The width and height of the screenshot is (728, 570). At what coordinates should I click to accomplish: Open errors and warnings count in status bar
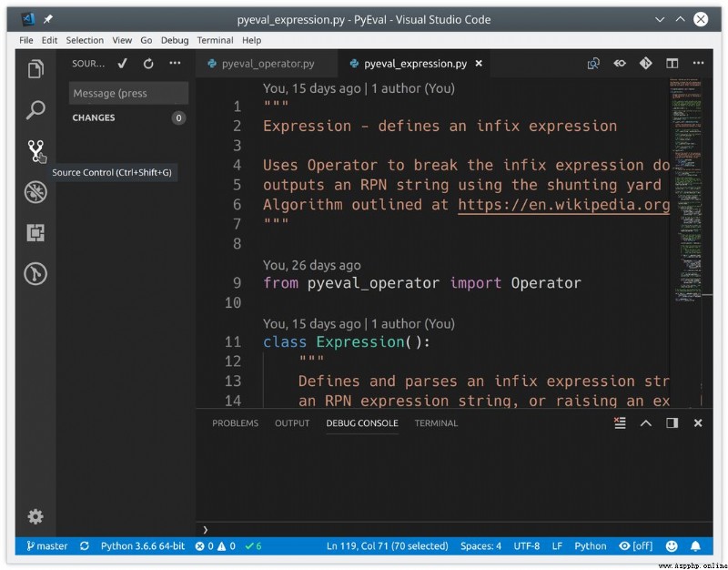216,546
